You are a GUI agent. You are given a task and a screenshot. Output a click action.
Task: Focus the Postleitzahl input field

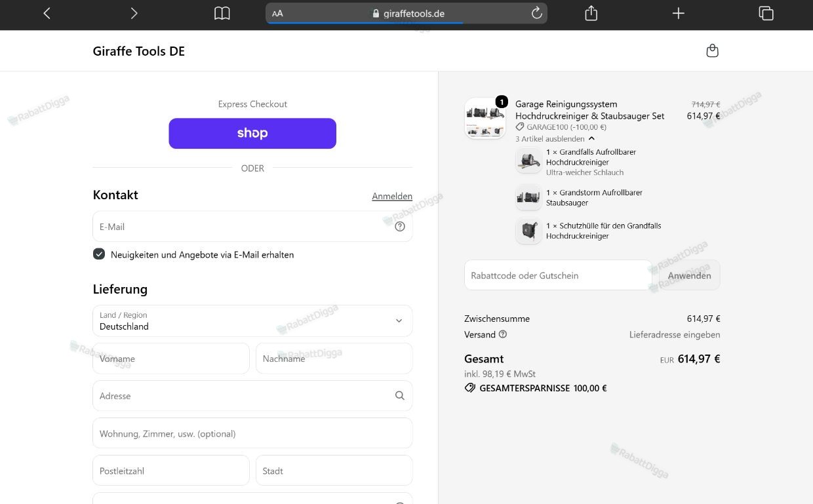click(x=171, y=471)
